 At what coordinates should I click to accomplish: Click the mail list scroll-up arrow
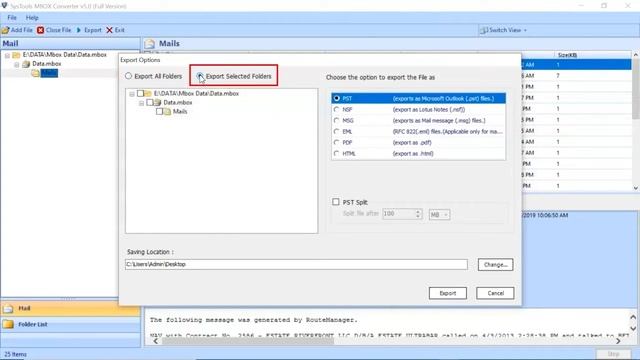pyautogui.click(x=636, y=55)
